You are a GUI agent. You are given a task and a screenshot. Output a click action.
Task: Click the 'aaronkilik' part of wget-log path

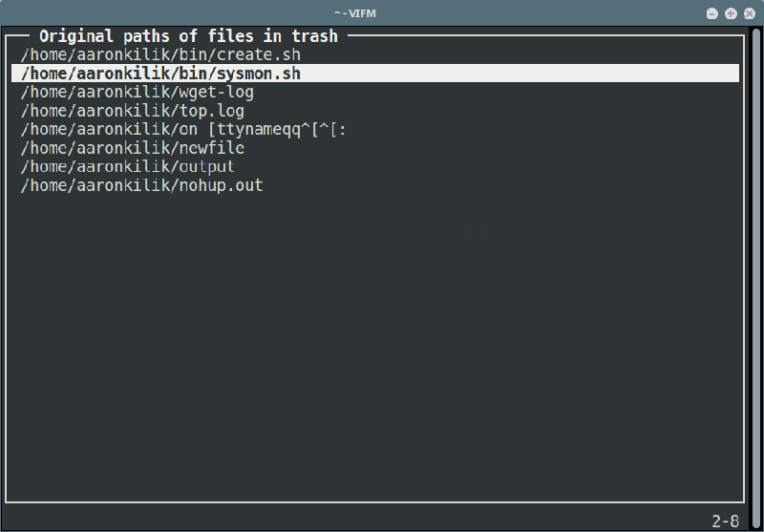[x=123, y=92]
